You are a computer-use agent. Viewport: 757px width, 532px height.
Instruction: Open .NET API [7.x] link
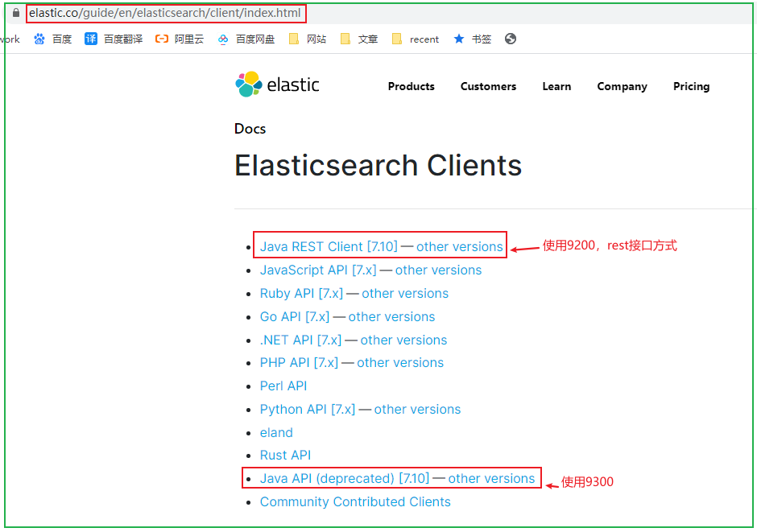(x=300, y=340)
